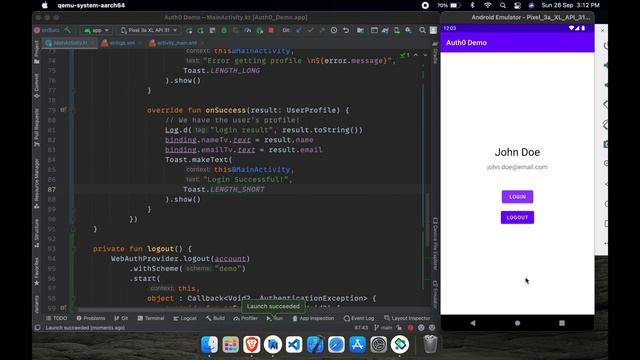
Task: Open the Run tool window
Action: 275,318
